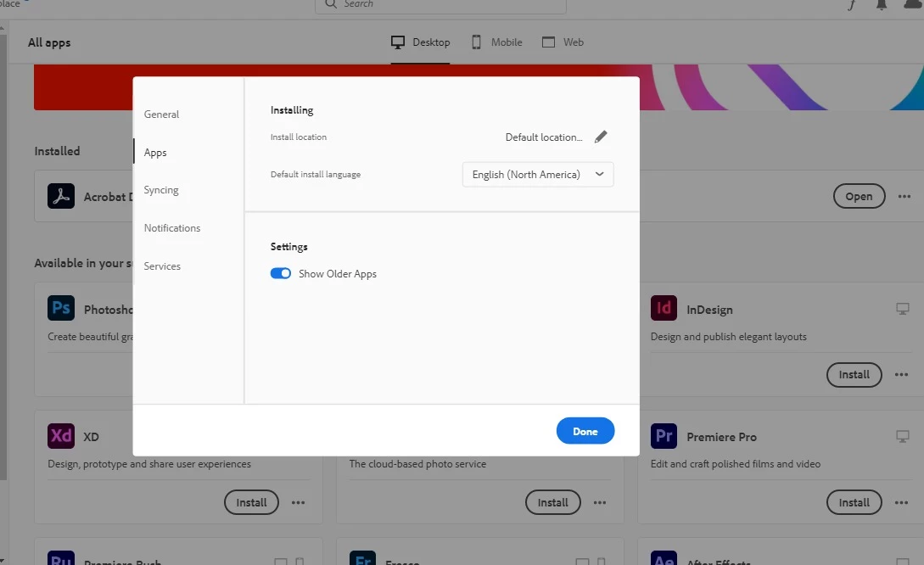The width and height of the screenshot is (924, 565).
Task: Click the InDesign Id icon
Action: (x=664, y=308)
